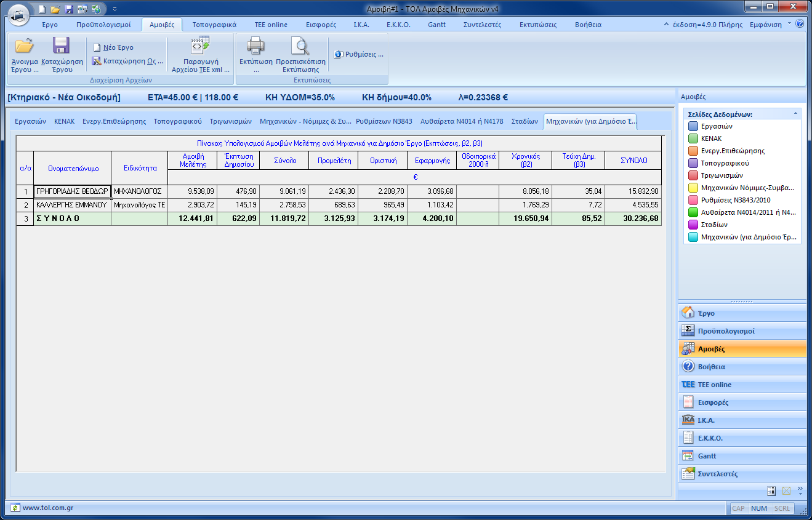Click the ΜΗΧΑΝΟΛΟΓΟΣ specialty cell
The width and height of the screenshot is (812, 520).
[139, 191]
